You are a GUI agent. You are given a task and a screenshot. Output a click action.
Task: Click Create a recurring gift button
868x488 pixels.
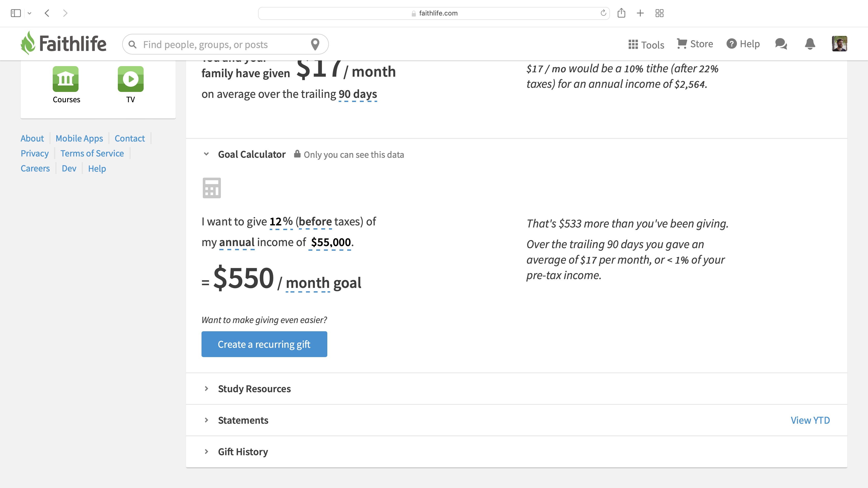coord(264,344)
